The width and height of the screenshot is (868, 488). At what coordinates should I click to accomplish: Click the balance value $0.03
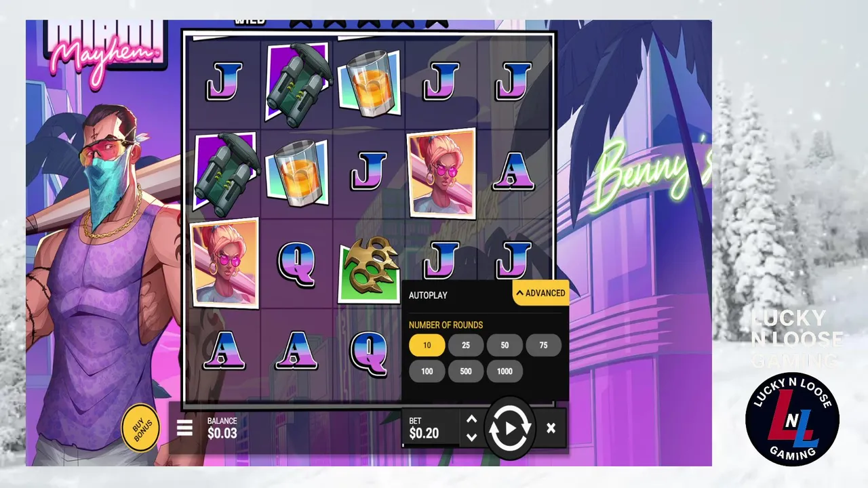click(222, 433)
